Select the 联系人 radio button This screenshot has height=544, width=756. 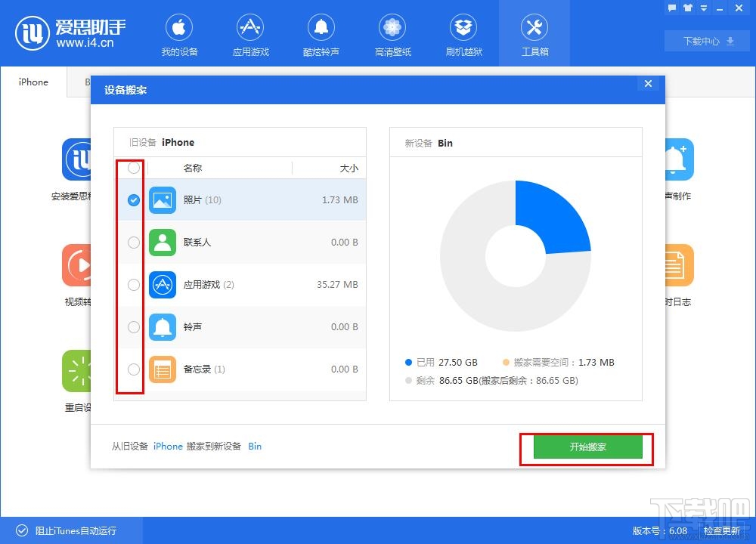[x=133, y=243]
